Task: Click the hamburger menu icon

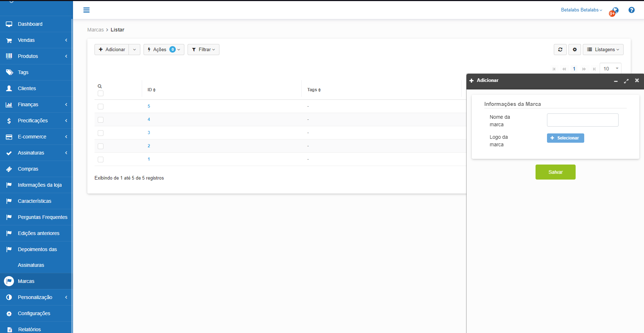Action: click(86, 10)
